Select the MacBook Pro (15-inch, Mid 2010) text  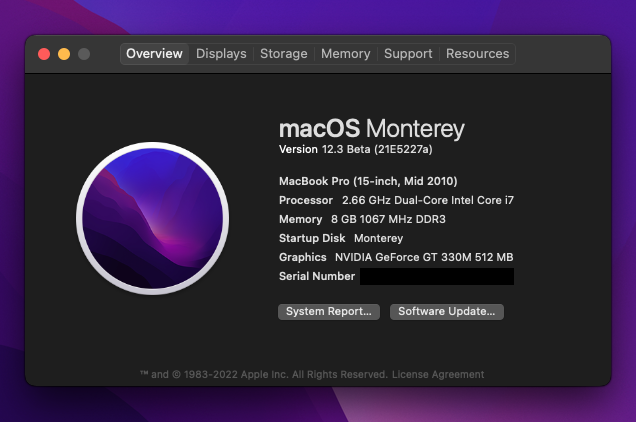(x=368, y=181)
